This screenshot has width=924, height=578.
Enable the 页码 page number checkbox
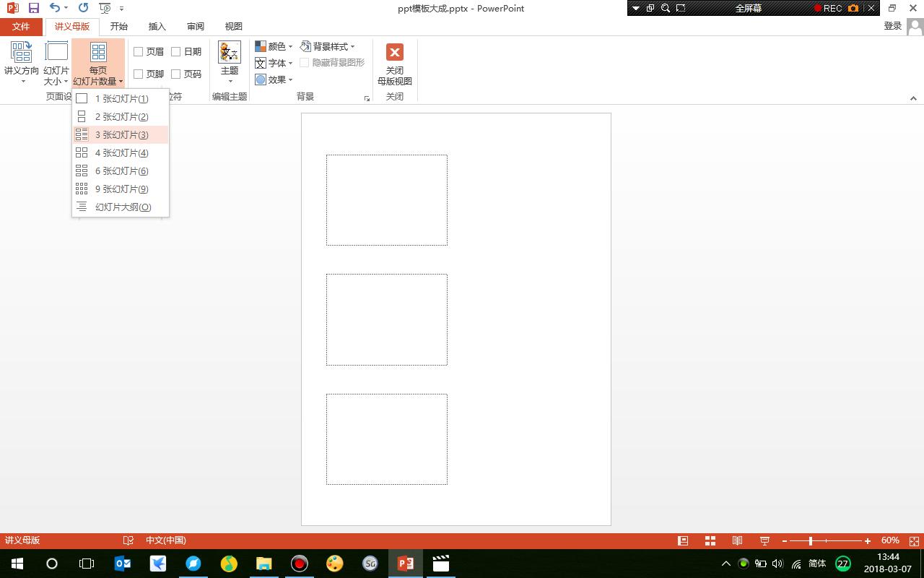[x=177, y=73]
